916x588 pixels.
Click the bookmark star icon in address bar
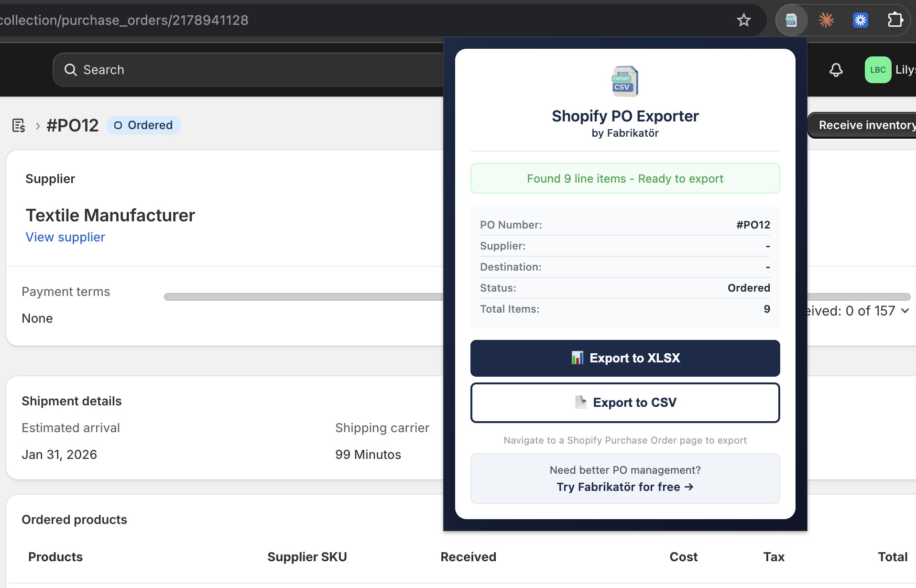click(x=743, y=20)
